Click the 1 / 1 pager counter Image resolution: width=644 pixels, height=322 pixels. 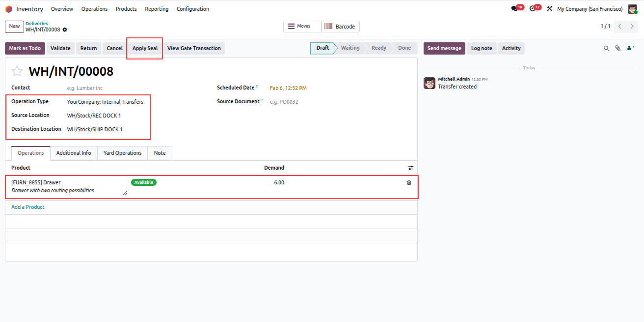[x=606, y=26]
